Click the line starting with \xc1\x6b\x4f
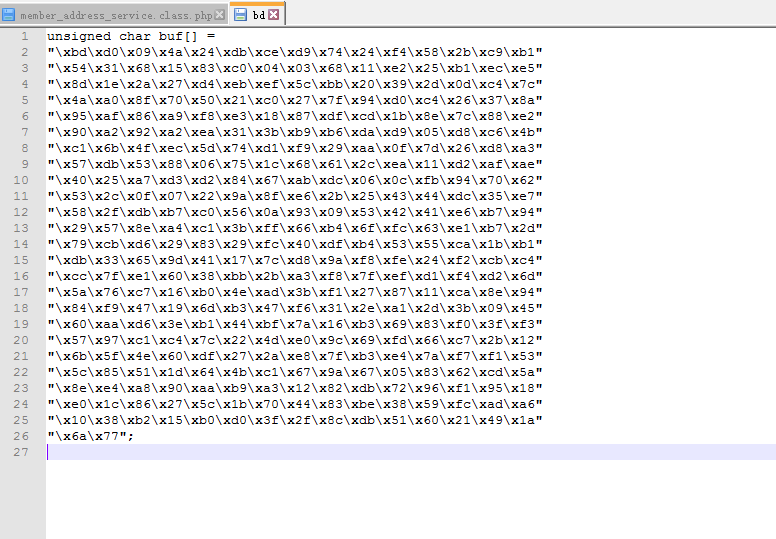The width and height of the screenshot is (776, 539). pyautogui.click(x=295, y=148)
